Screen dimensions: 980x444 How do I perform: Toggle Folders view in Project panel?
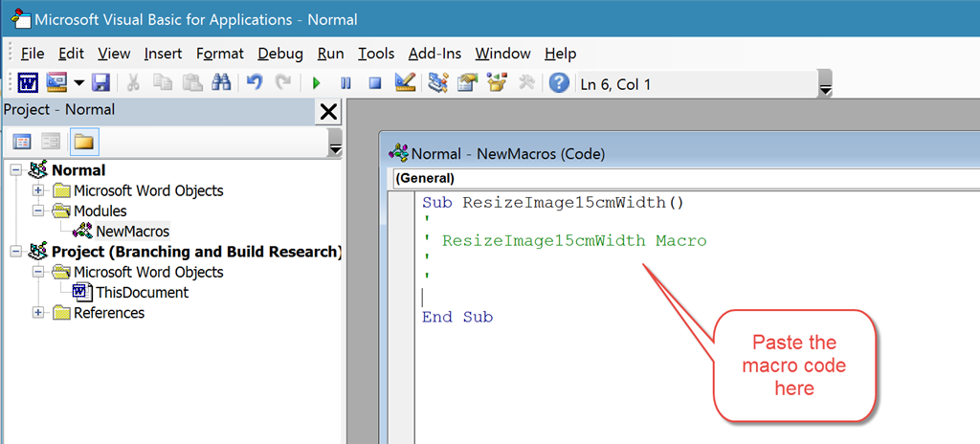click(83, 142)
